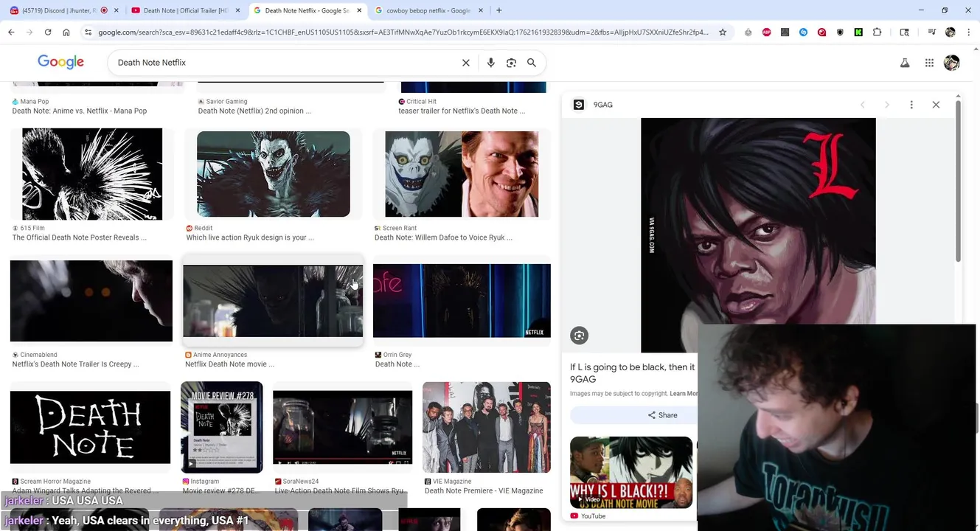Open Chrome three-dot menu
The height and width of the screenshot is (531, 980).
pyautogui.click(x=968, y=32)
